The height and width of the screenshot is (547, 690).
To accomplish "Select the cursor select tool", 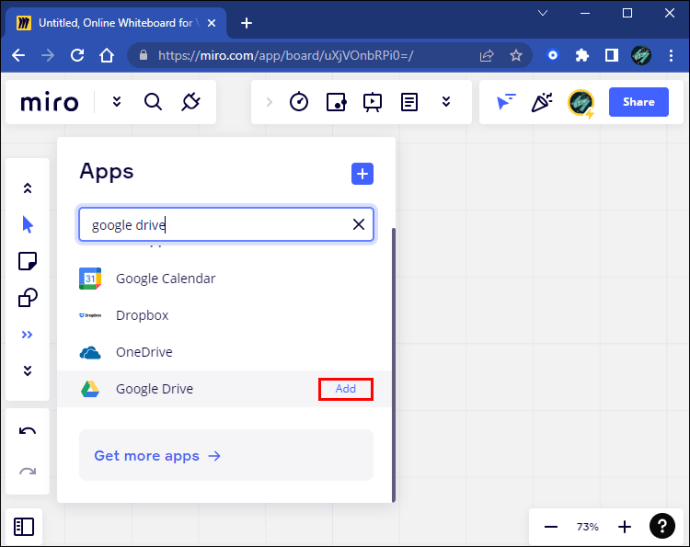I will click(x=27, y=224).
